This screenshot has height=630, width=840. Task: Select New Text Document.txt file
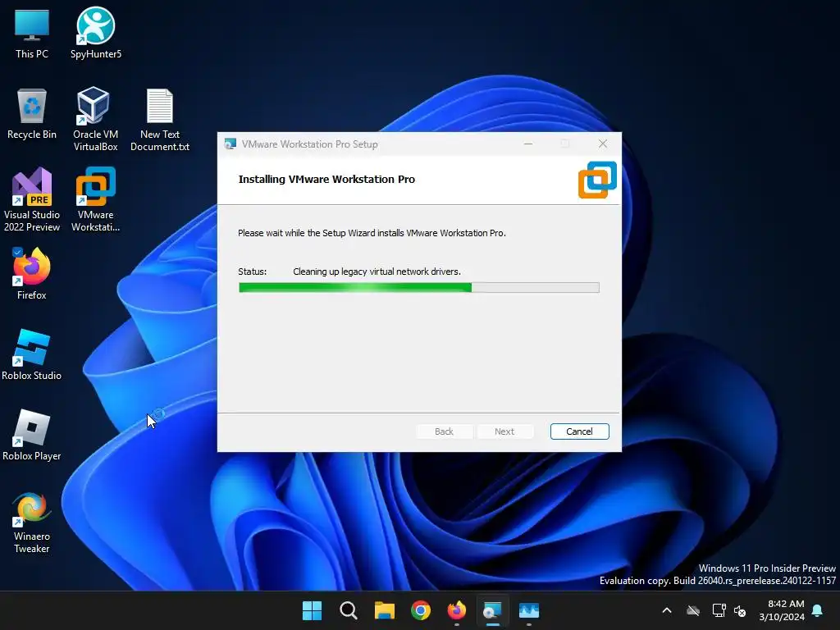tap(160, 120)
